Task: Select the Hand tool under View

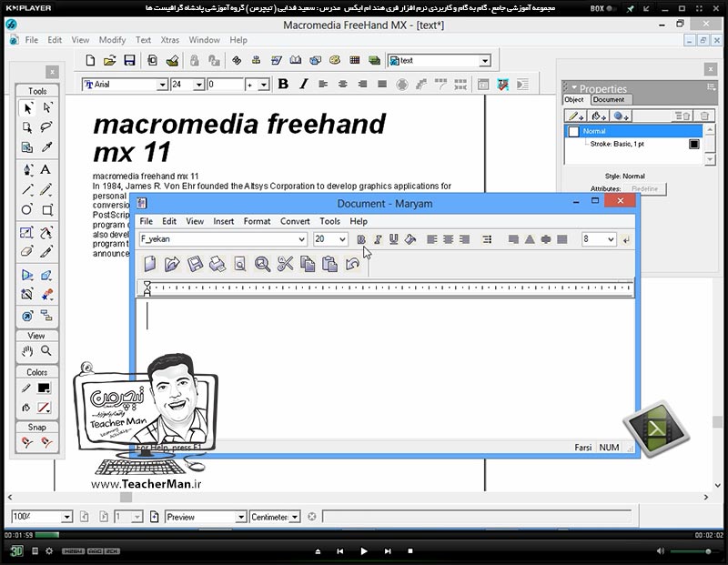Action: point(27,351)
